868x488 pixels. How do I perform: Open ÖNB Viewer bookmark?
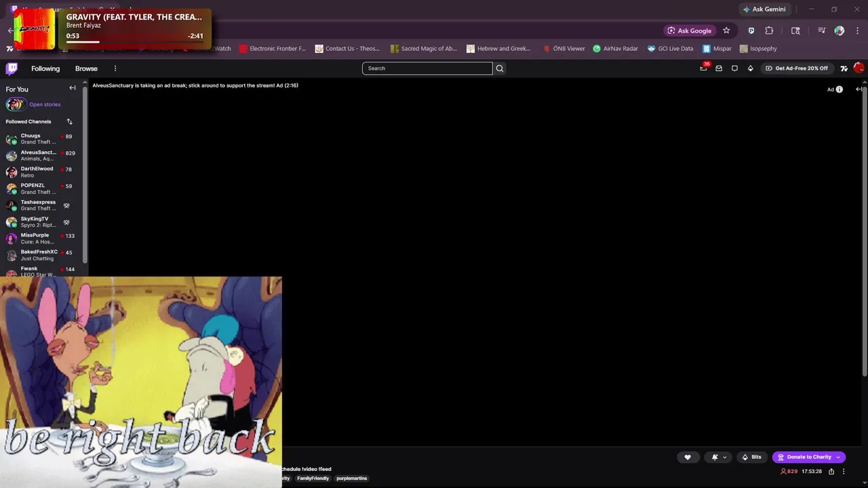pos(564,49)
